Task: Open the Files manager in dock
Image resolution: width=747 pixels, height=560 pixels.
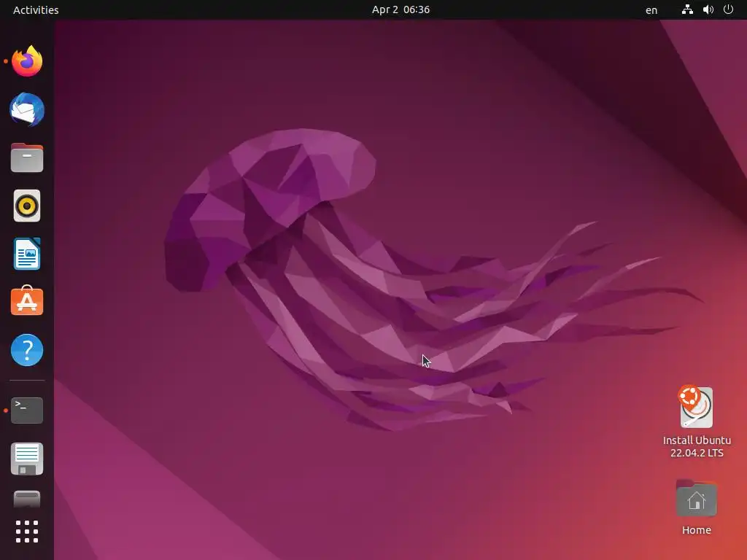Action: (27, 157)
